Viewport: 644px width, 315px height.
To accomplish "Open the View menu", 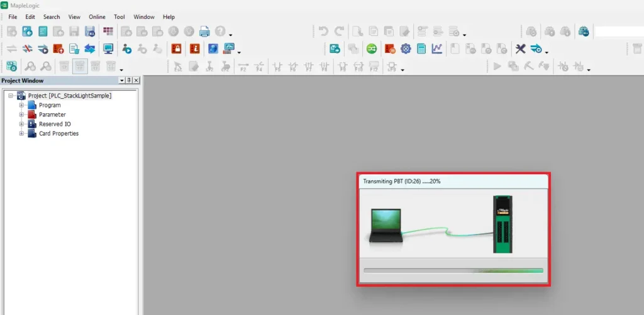I will tap(74, 17).
